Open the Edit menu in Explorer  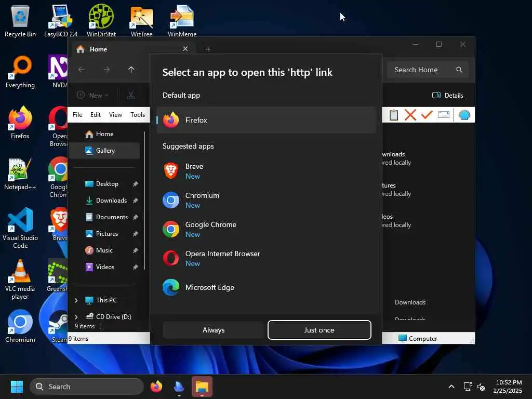(96, 115)
